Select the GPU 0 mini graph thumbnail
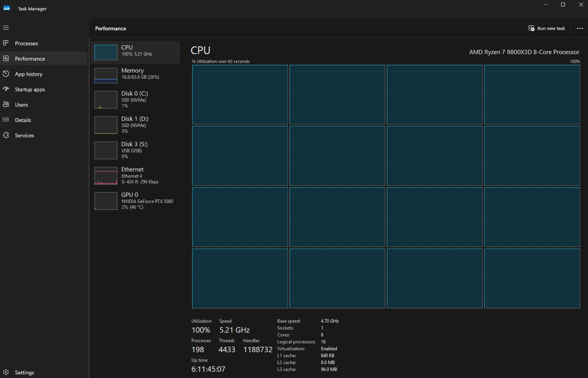Image resolution: width=588 pixels, height=378 pixels. (106, 201)
